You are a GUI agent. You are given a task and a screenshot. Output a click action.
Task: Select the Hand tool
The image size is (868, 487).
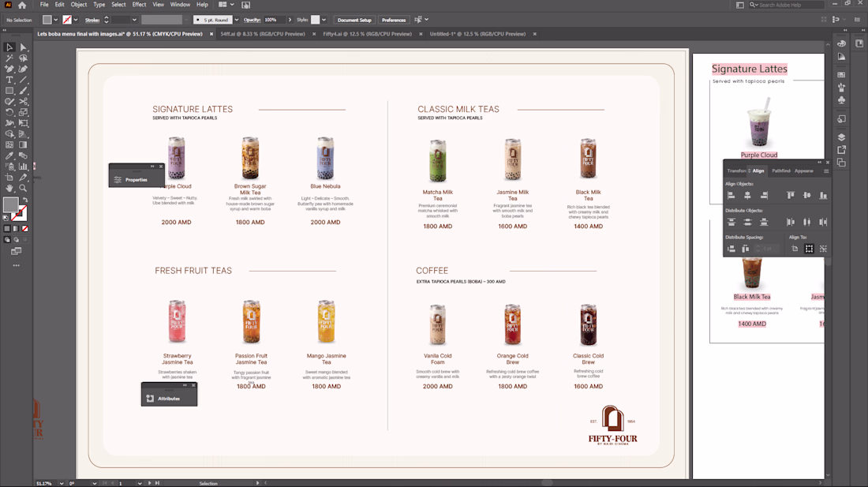point(9,188)
